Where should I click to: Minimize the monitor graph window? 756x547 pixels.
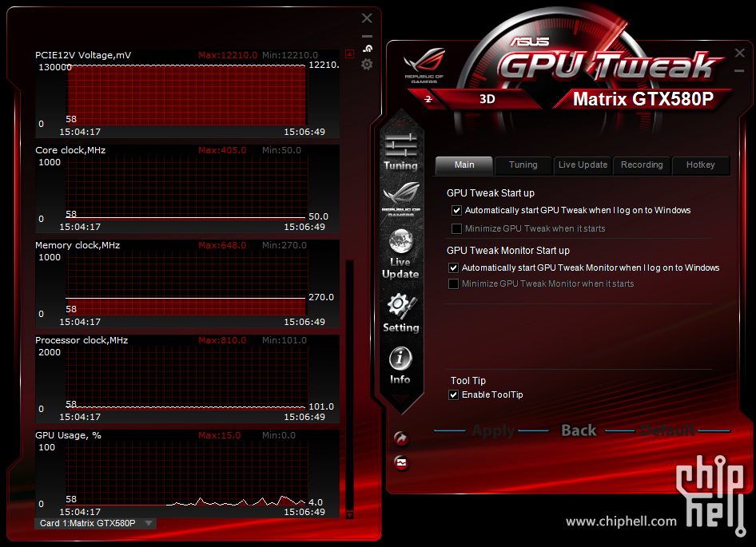tap(367, 36)
